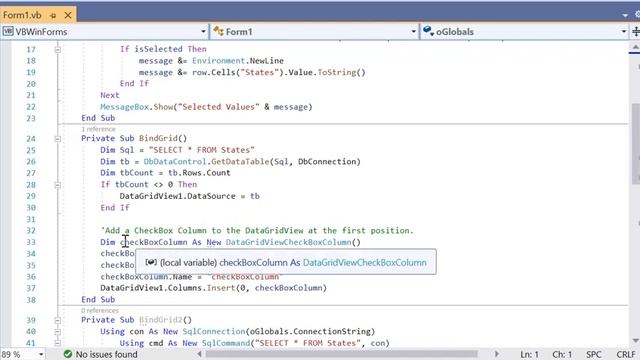Click Insert on line 37
This screenshot has width=640, height=360.
[221, 288]
